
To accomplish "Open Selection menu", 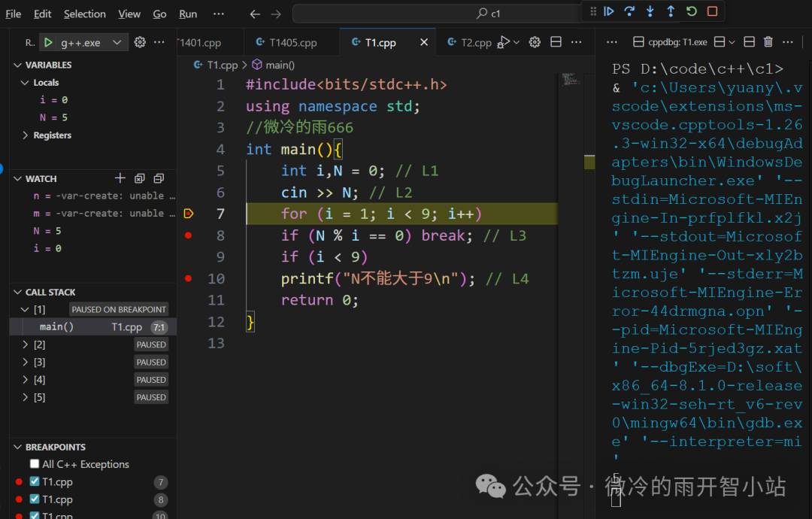I will 84,14.
